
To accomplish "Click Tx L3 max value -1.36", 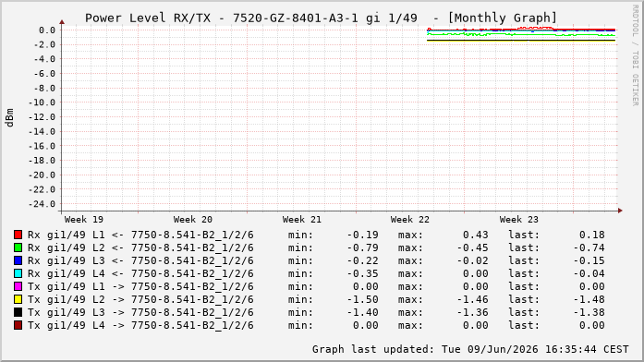I will pyautogui.click(x=473, y=312).
